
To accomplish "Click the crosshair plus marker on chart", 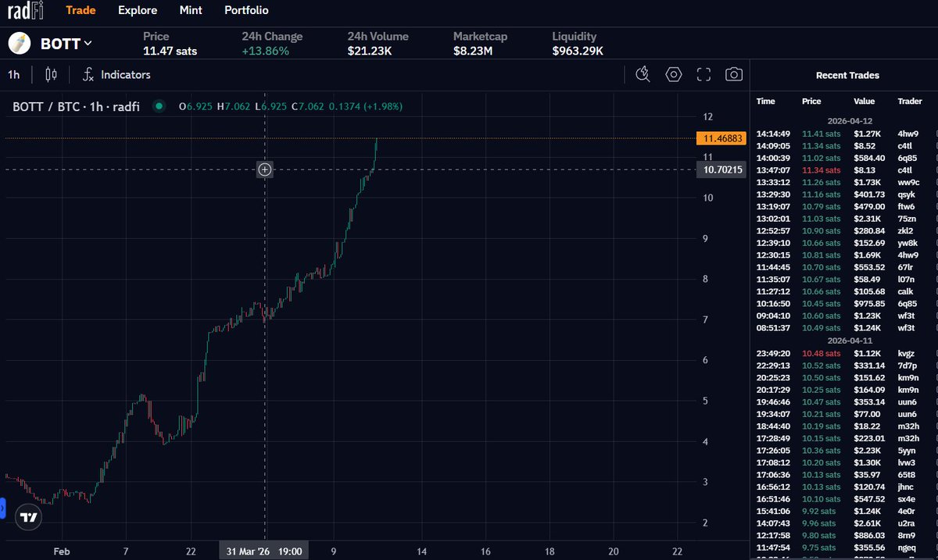I will click(x=265, y=169).
